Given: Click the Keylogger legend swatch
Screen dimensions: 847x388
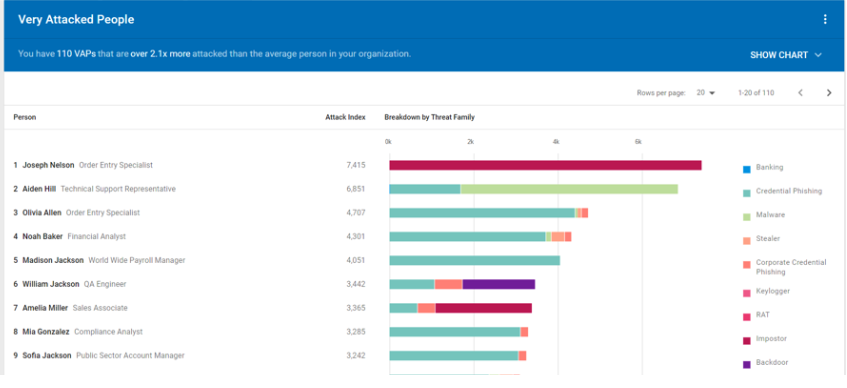Looking at the screenshot, I should tap(747, 293).
